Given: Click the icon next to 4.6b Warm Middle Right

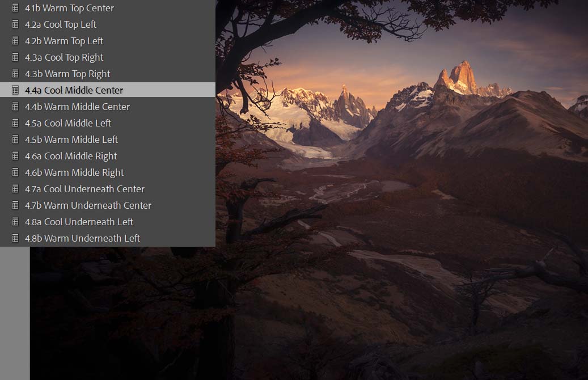Looking at the screenshot, I should [x=15, y=172].
